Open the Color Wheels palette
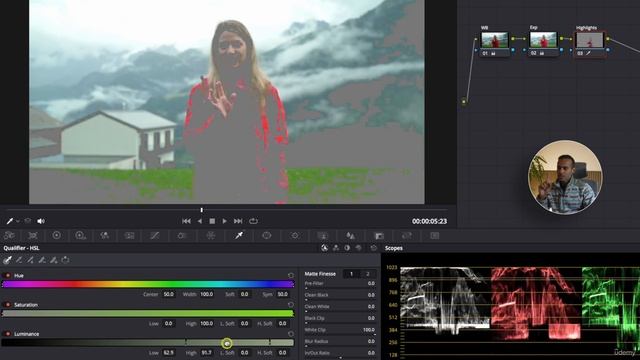The image size is (640, 360). 56,236
